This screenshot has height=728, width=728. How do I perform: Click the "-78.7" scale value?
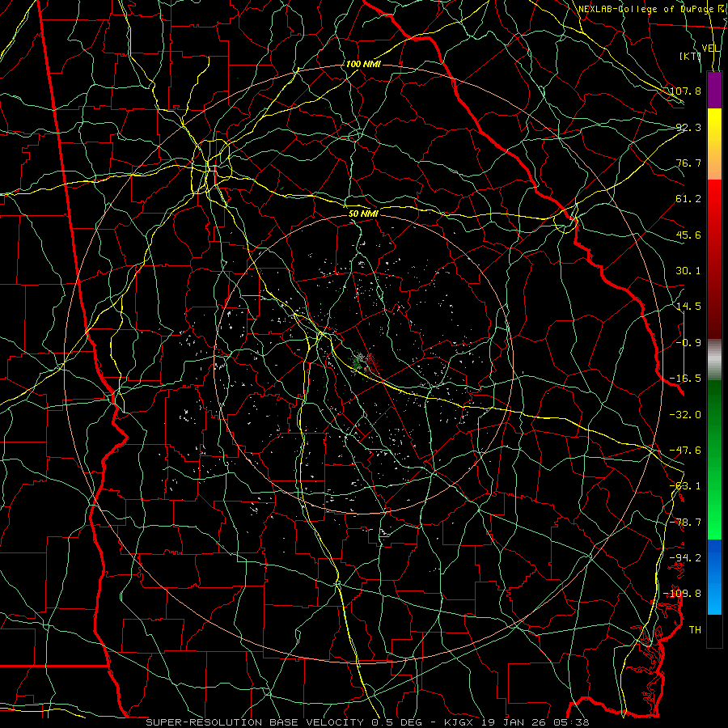685,523
